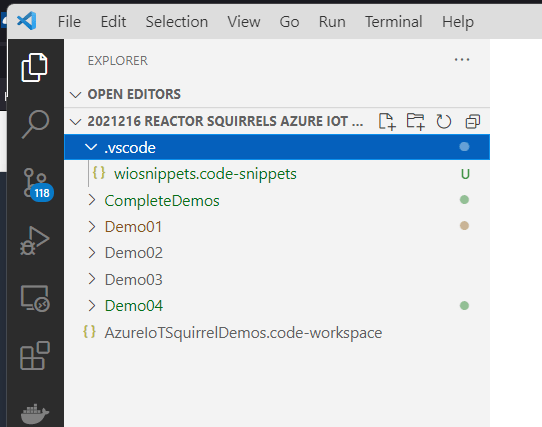Open wiosnippets.code-snippets file
This screenshot has width=542, height=427.
point(205,174)
